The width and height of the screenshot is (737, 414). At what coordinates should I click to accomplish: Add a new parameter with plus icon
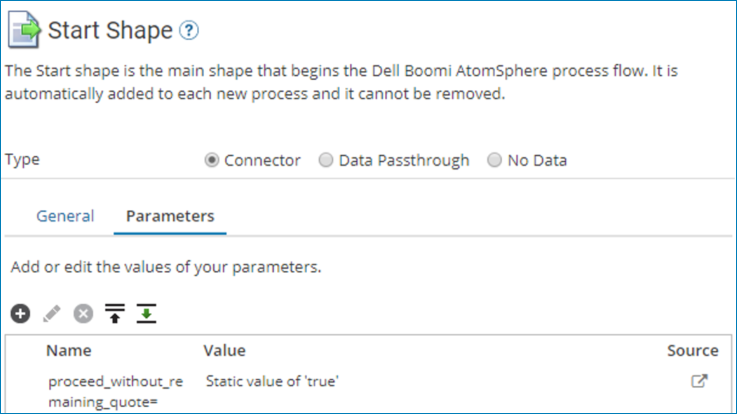pos(20,314)
